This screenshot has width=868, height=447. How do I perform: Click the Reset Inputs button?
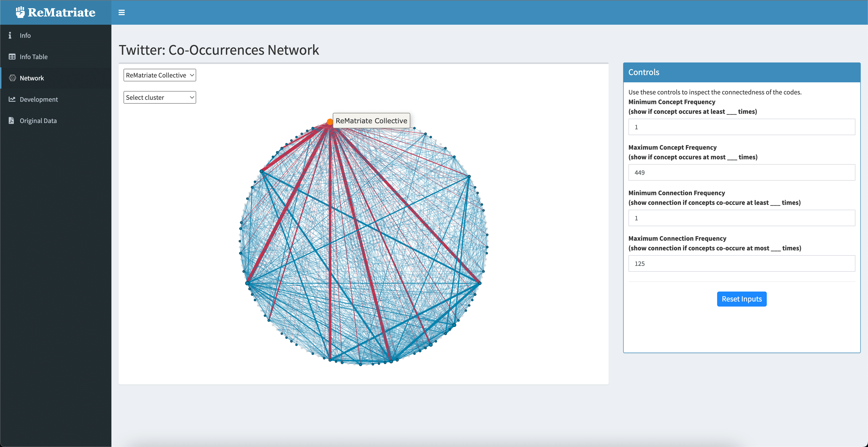pyautogui.click(x=742, y=299)
